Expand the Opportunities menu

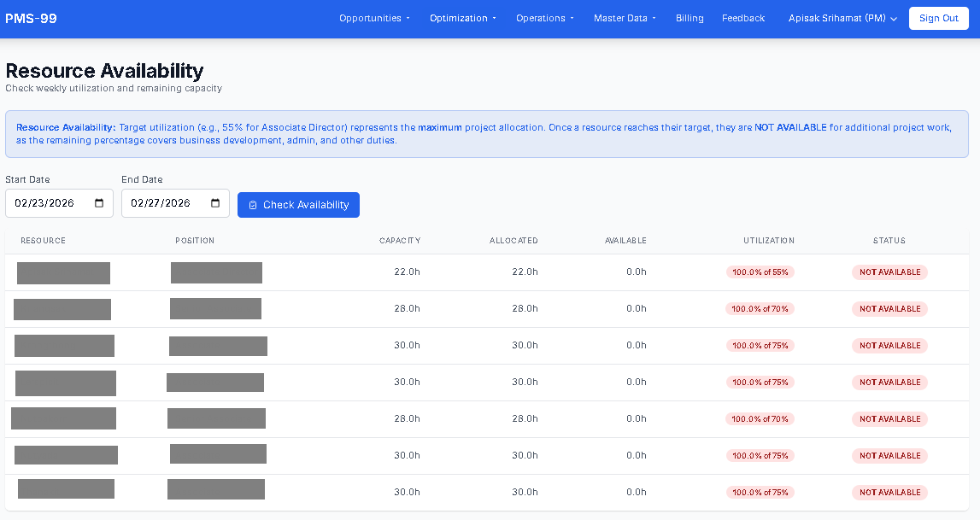pos(374,18)
